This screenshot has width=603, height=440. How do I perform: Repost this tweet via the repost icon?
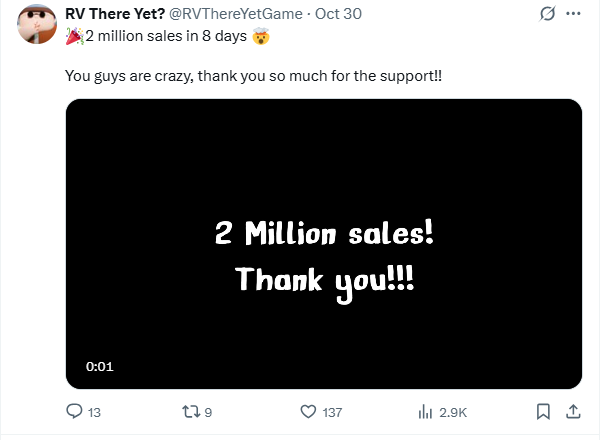[x=191, y=412]
